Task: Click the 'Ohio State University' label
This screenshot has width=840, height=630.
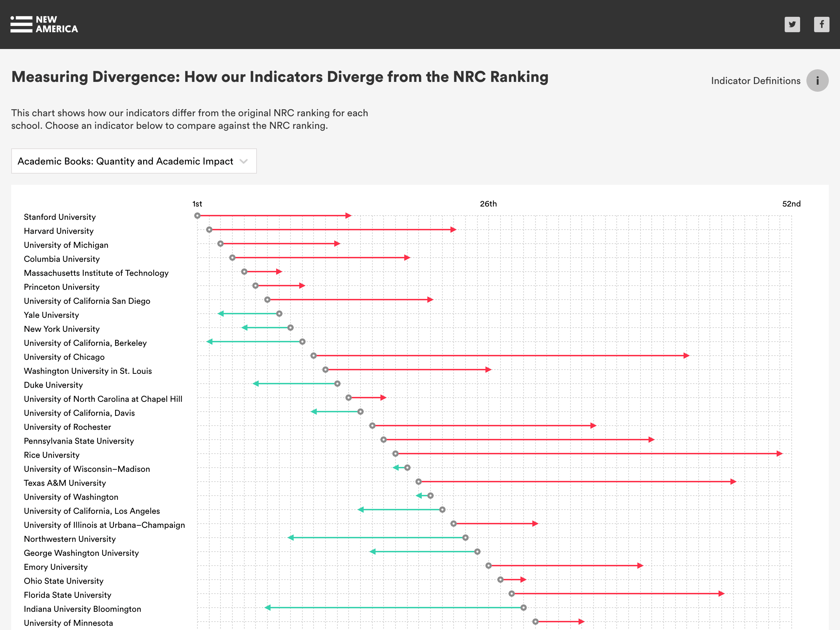Action: point(64,581)
